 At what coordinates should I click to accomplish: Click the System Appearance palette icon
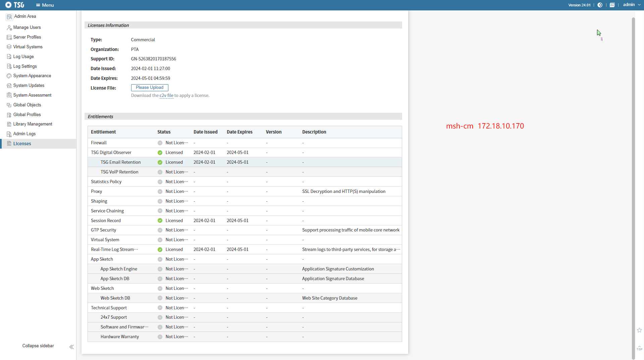point(9,76)
